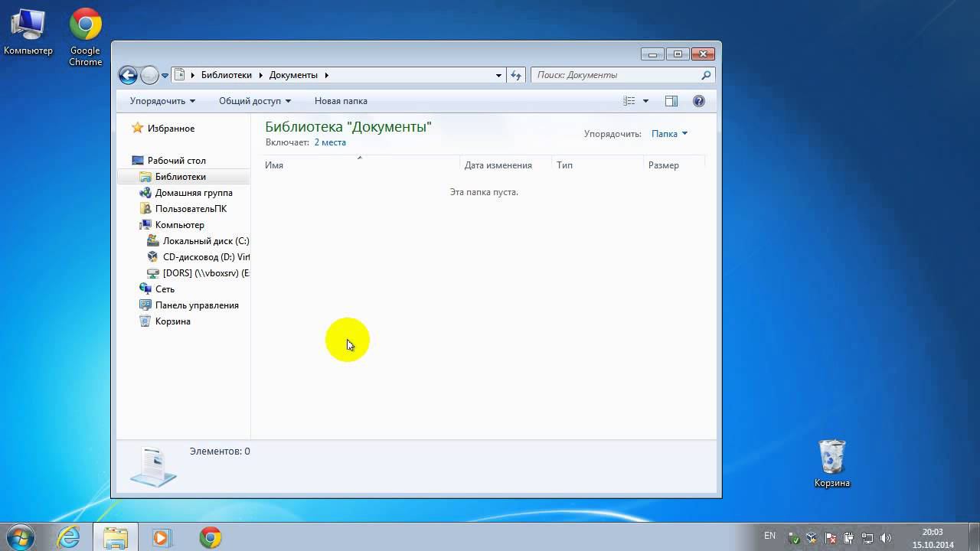Click the CD-дисковод (D:) disc icon
The height and width of the screenshot is (551, 980).
click(x=153, y=257)
